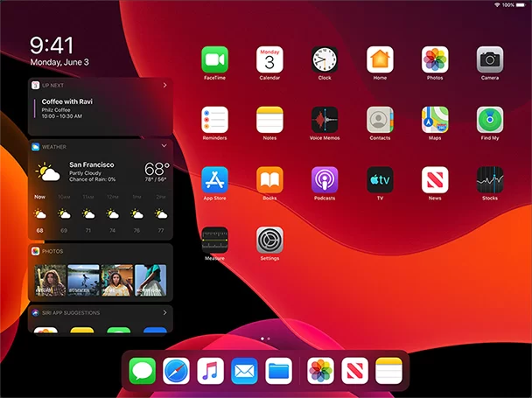Viewport: 532px width, 398px height.
Task: Tap the Wi-Fi status icon
Action: click(x=497, y=4)
